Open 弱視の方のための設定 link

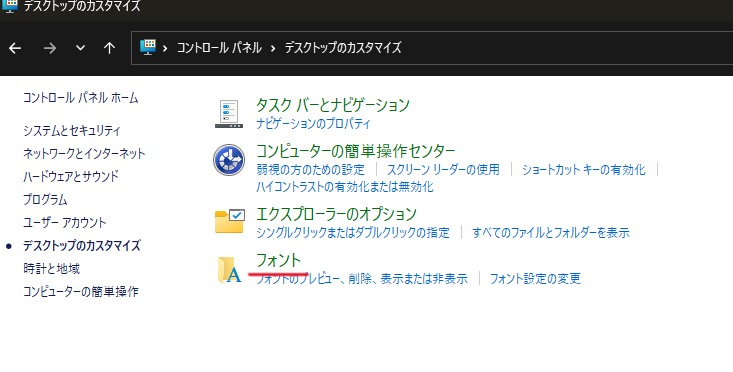click(310, 169)
